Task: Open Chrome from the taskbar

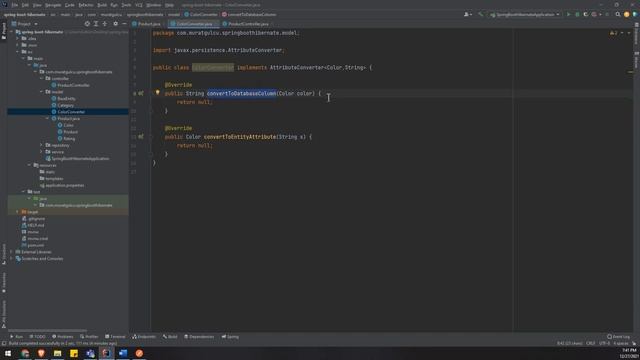Action: 25,353
